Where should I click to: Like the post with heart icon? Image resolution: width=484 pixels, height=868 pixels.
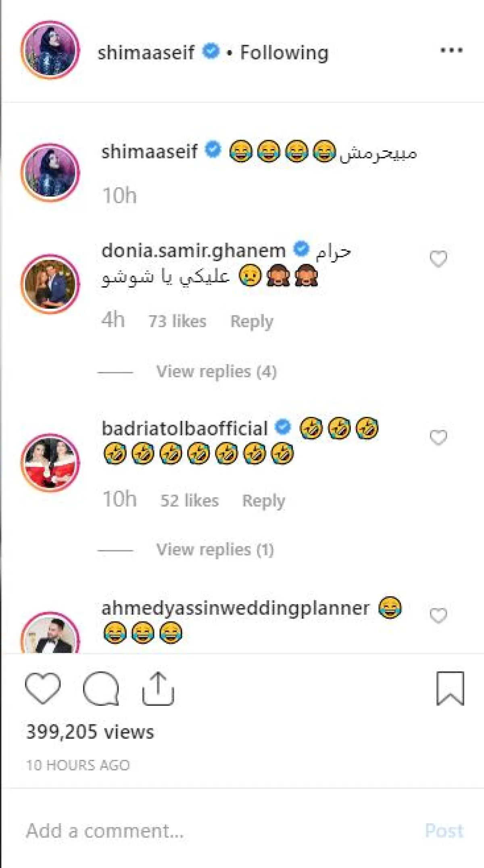pyautogui.click(x=43, y=688)
